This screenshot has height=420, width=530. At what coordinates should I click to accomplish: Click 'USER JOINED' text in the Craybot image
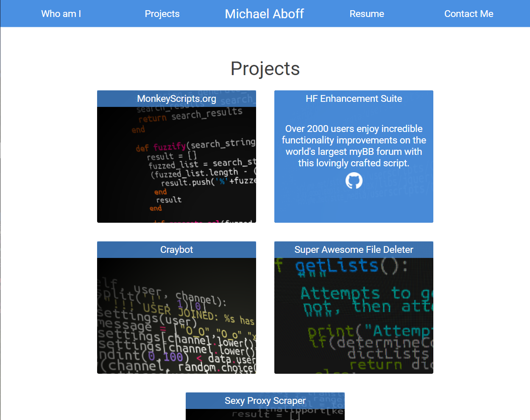(178, 311)
